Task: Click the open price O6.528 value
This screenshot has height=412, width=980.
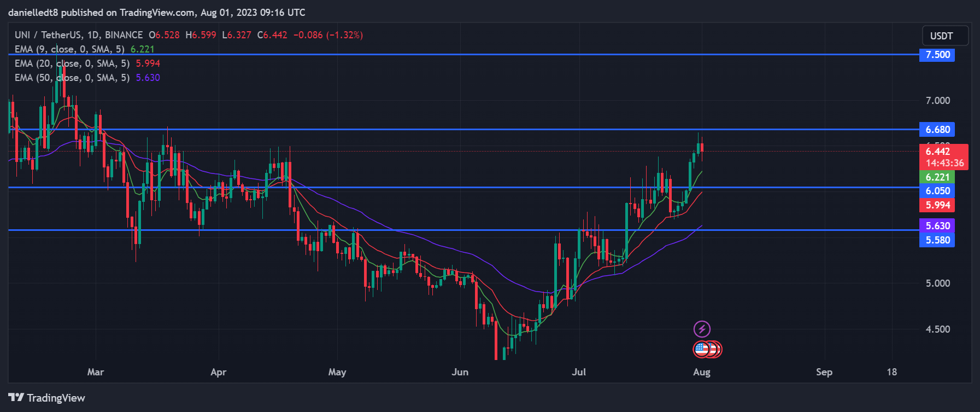Action: coord(164,35)
